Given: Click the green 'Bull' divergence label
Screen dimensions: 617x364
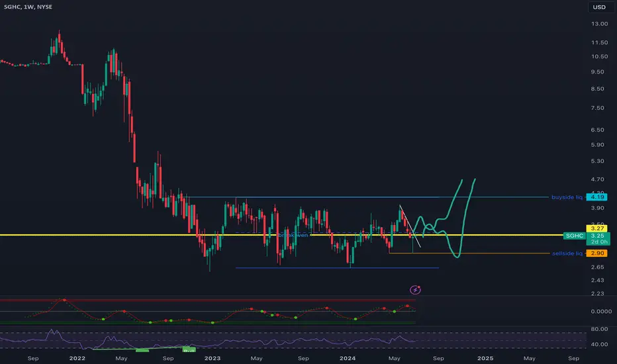Looking at the screenshot, I should [189, 350].
